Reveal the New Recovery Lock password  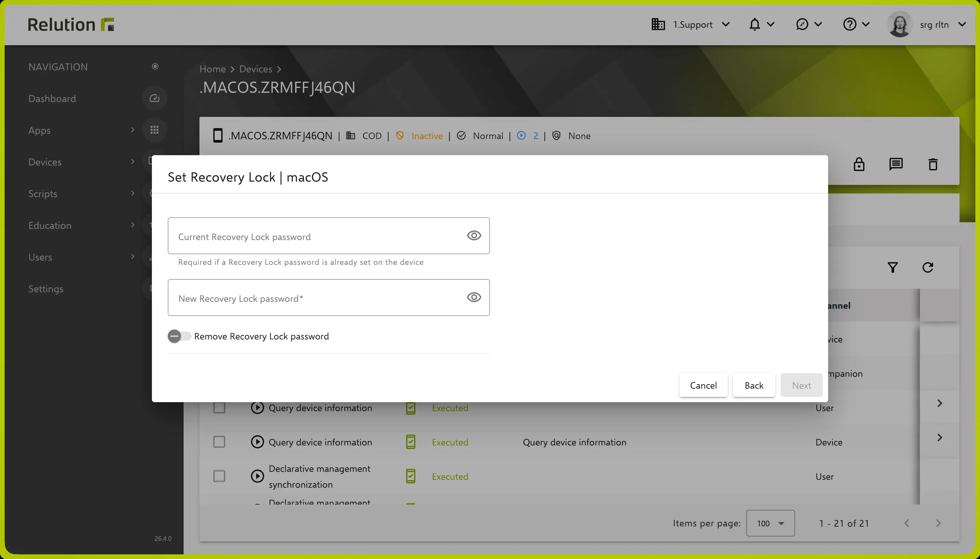[474, 297]
